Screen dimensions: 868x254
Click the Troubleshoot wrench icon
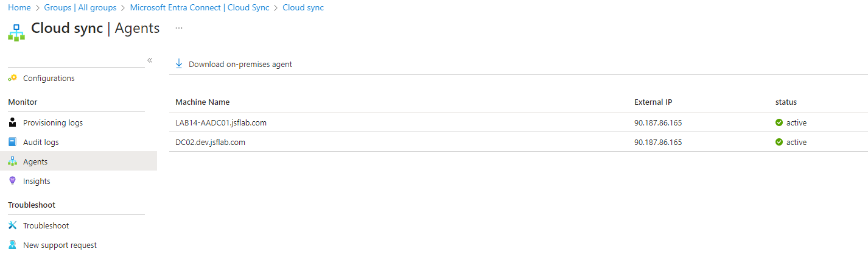tap(13, 225)
